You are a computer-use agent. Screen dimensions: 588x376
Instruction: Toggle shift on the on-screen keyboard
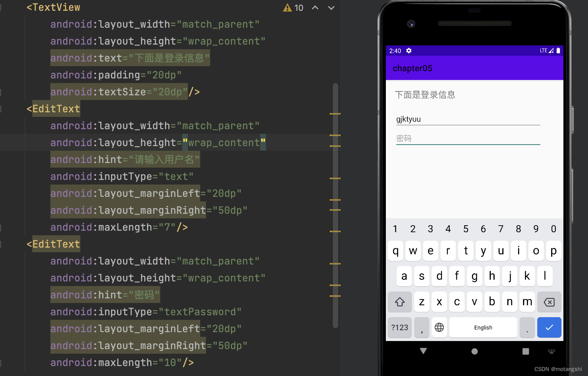tap(400, 302)
